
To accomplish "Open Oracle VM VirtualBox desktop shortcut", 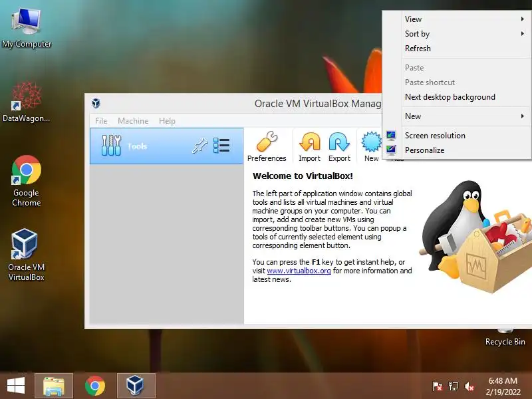I will click(x=26, y=255).
